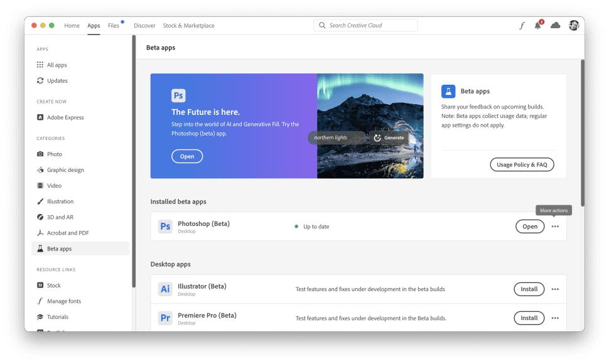Select the Apps tab

[x=94, y=25]
